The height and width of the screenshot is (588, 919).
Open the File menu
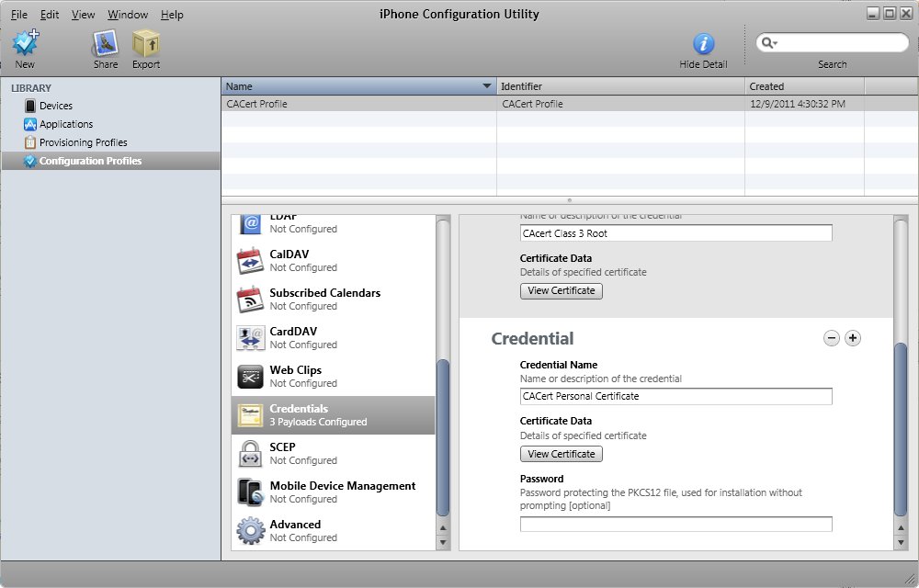click(18, 15)
